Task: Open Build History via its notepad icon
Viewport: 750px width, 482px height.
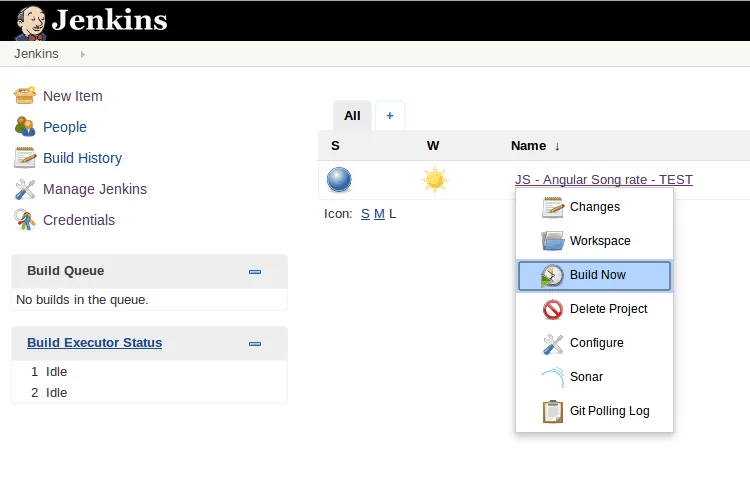Action: [x=25, y=158]
